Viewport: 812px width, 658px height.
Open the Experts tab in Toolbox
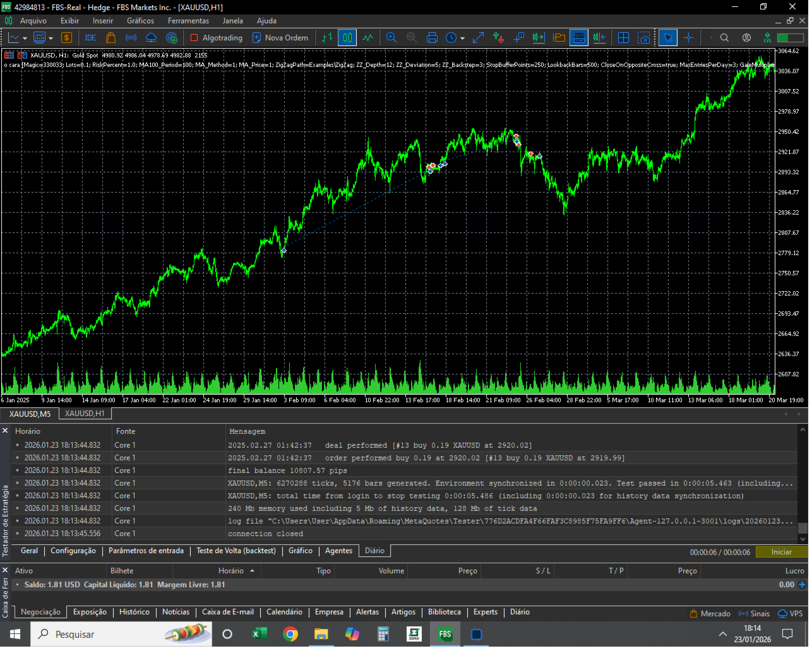click(486, 612)
